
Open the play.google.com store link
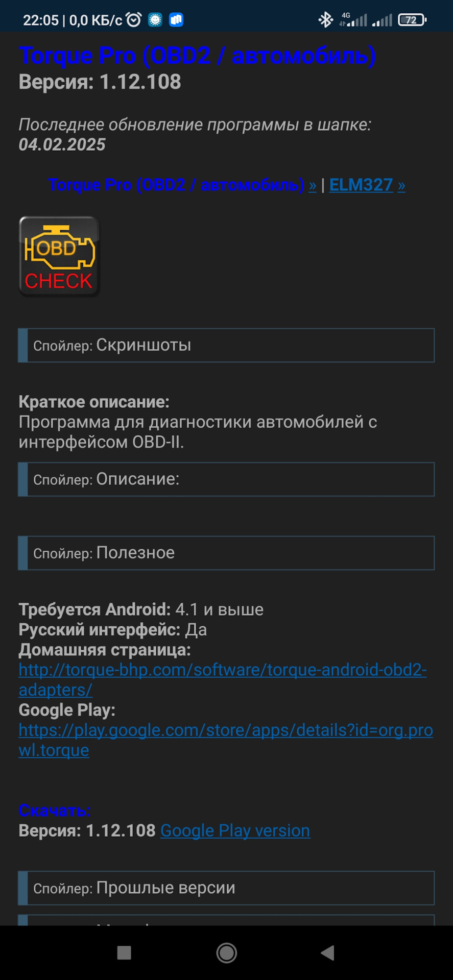tap(226, 740)
